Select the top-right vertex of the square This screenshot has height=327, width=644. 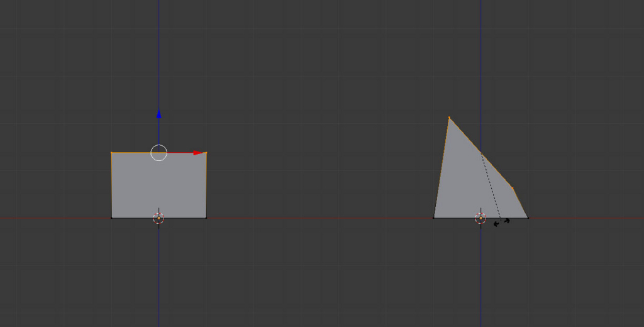[x=206, y=153]
